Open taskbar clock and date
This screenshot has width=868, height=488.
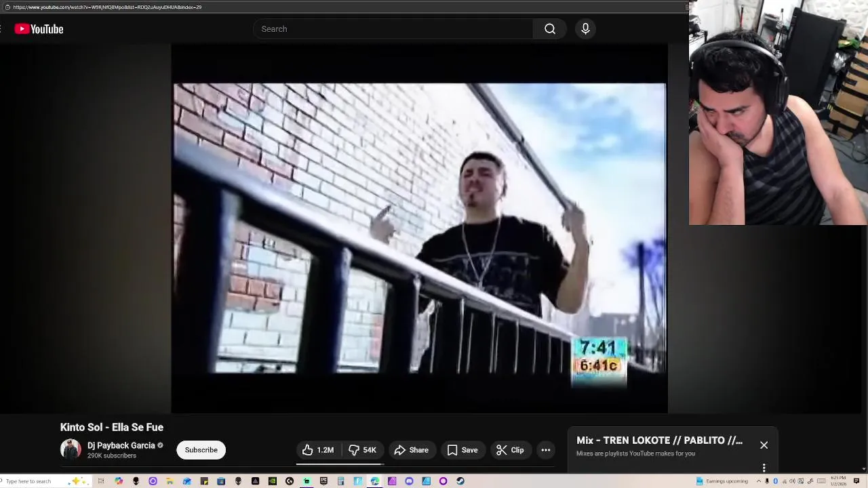(838, 481)
